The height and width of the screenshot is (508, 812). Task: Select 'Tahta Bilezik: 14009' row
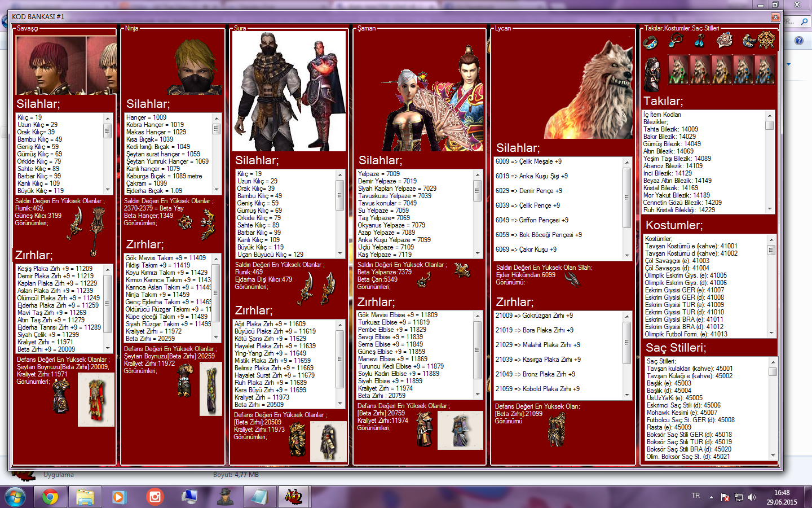pyautogui.click(x=670, y=129)
